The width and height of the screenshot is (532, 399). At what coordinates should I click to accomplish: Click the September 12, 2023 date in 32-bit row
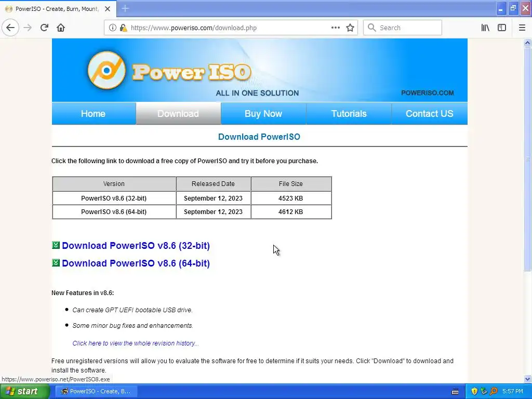coord(213,198)
